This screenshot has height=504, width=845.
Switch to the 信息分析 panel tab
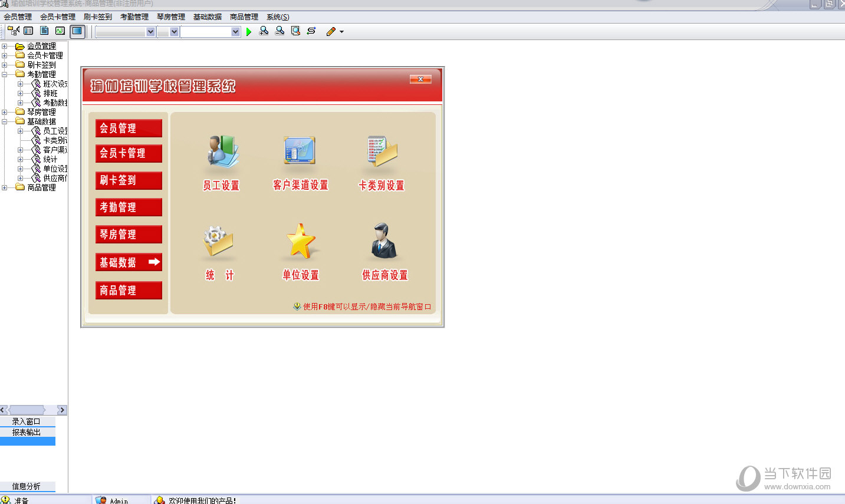(x=28, y=486)
